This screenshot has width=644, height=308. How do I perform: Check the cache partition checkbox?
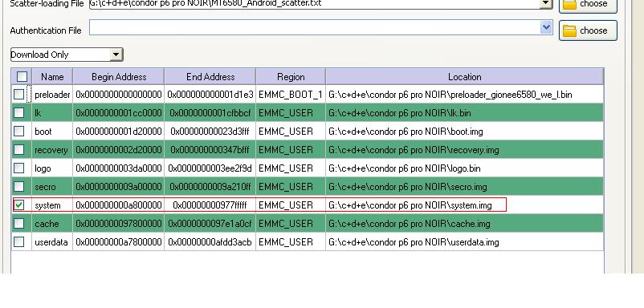point(19,224)
